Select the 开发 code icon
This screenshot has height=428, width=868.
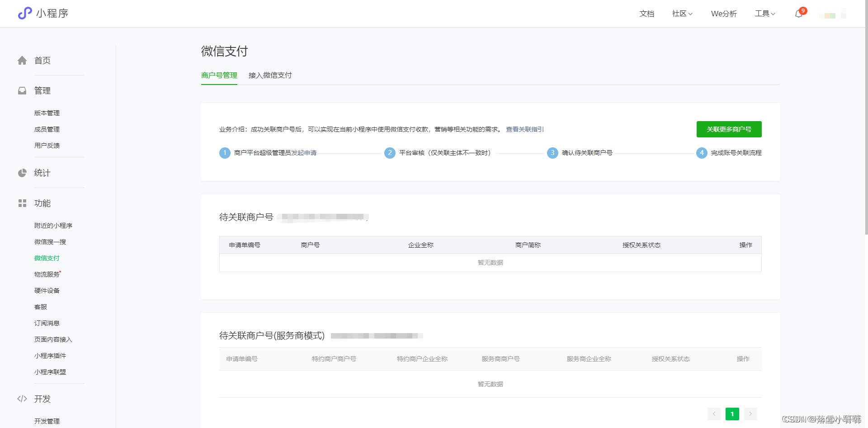pos(22,399)
